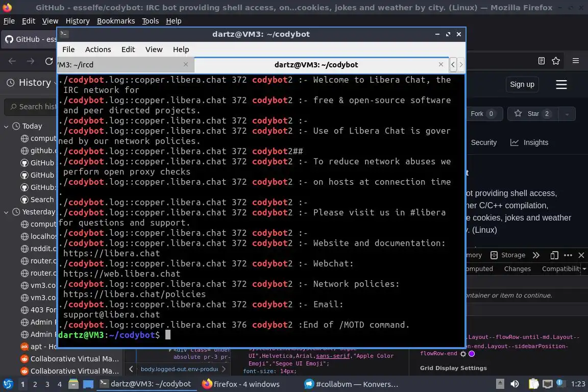Open the terminal Help menu
This screenshot has width=588, height=392.
point(181,50)
